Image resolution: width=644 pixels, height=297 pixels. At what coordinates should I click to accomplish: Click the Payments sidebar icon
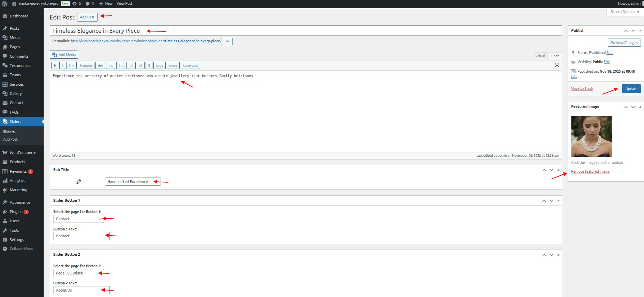point(5,171)
